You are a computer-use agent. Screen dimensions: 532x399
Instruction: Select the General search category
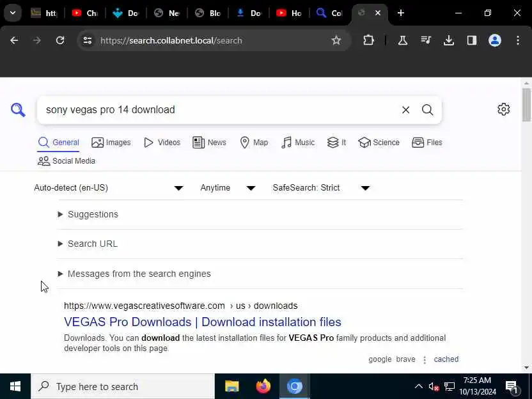58,143
